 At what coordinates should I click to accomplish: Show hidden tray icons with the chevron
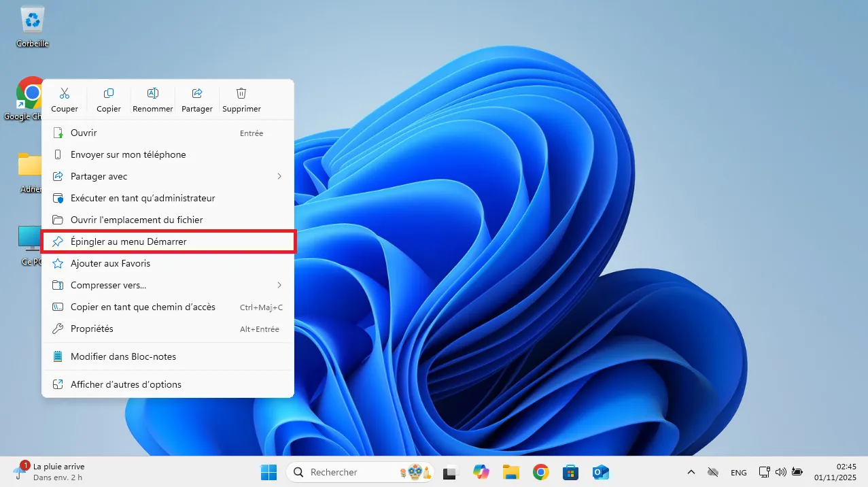pyautogui.click(x=691, y=471)
